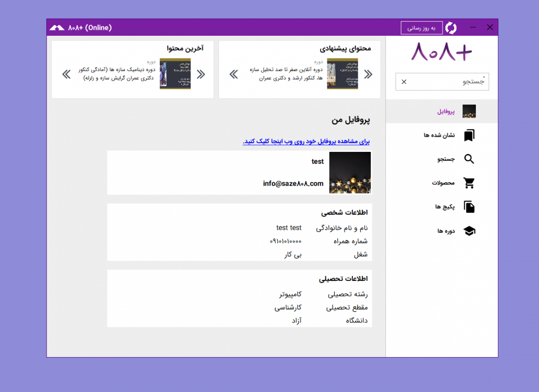539x392 pixels.
Task: Click the bookmark icon in sidebar
Action: pyautogui.click(x=469, y=135)
